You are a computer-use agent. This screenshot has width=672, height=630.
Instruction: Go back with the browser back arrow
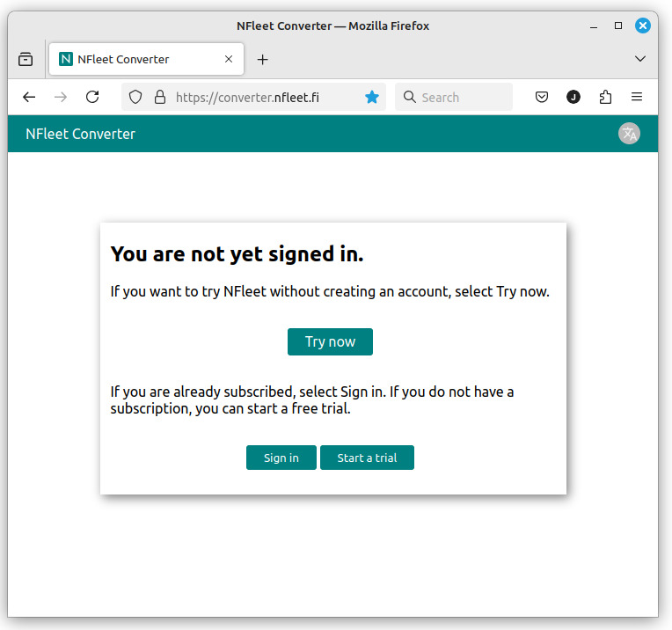pos(29,97)
